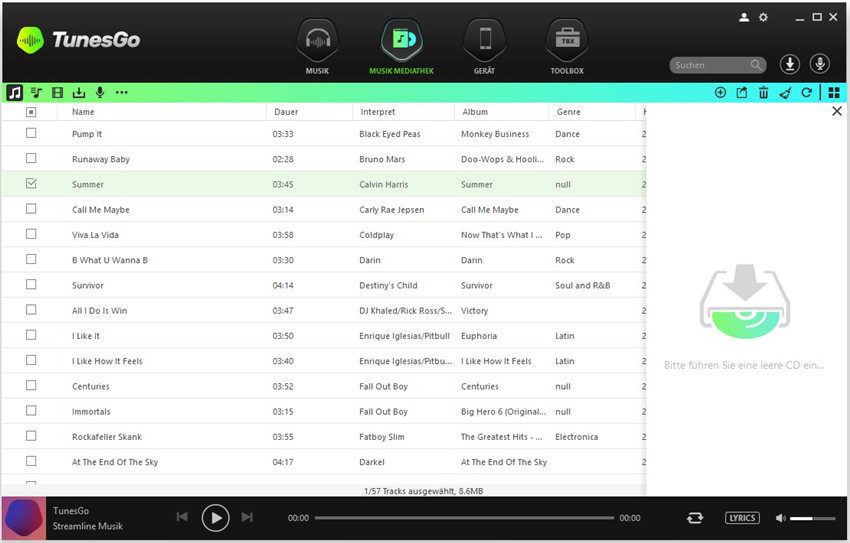Check the All I Do Is Win checkbox
Screen dimensions: 850x543
coord(31,309)
